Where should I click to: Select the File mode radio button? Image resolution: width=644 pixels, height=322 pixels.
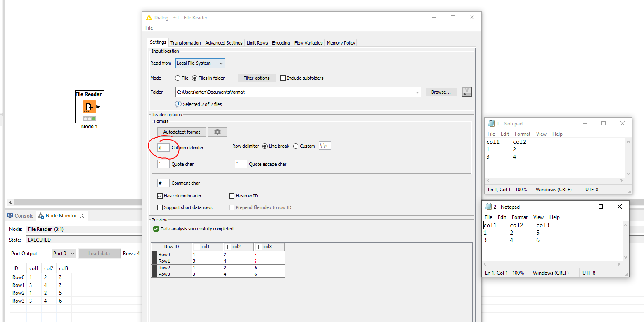click(x=178, y=78)
